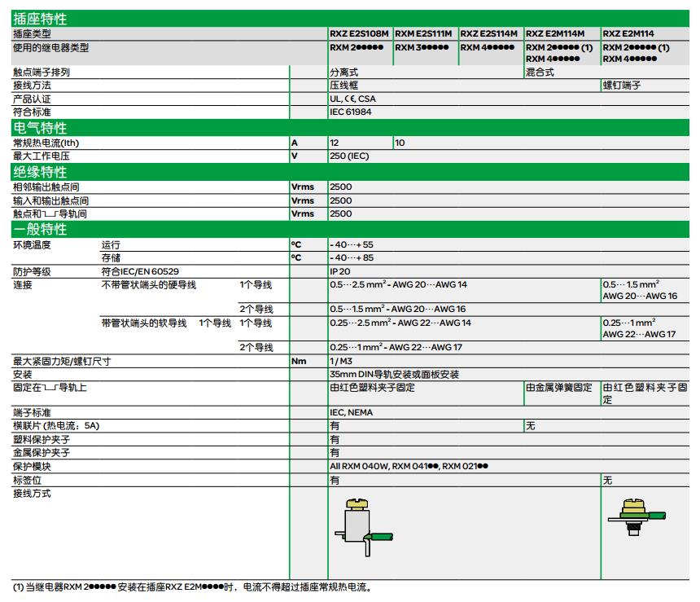The width and height of the screenshot is (700, 602).
Task: Select the All RXM 040W protection module text
Action: click(409, 466)
